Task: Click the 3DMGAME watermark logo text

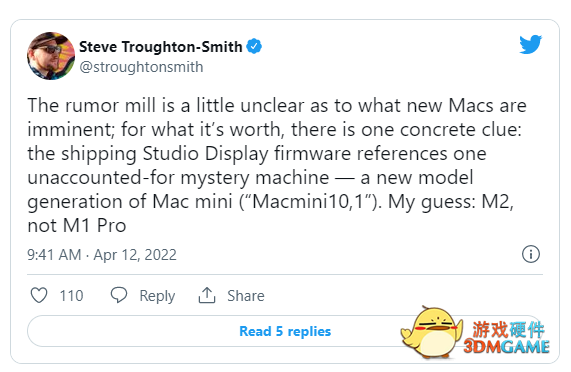Action: coord(507,347)
